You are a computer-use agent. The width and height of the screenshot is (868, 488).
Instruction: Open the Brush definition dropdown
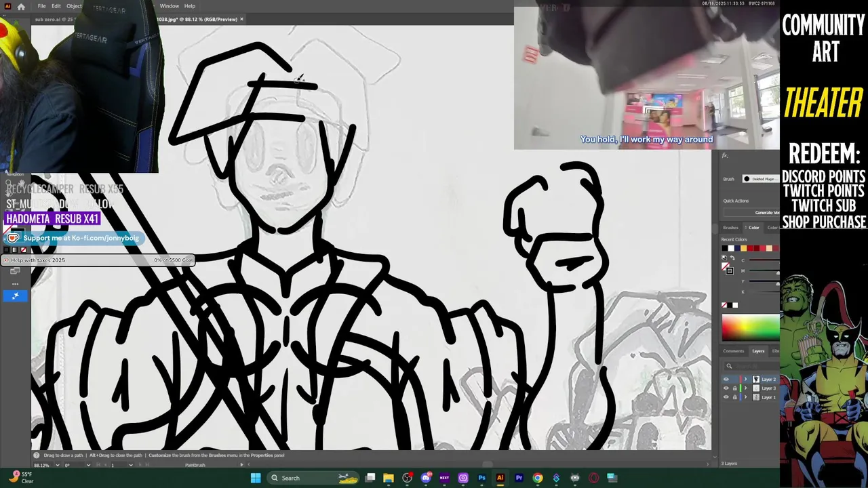(x=761, y=179)
